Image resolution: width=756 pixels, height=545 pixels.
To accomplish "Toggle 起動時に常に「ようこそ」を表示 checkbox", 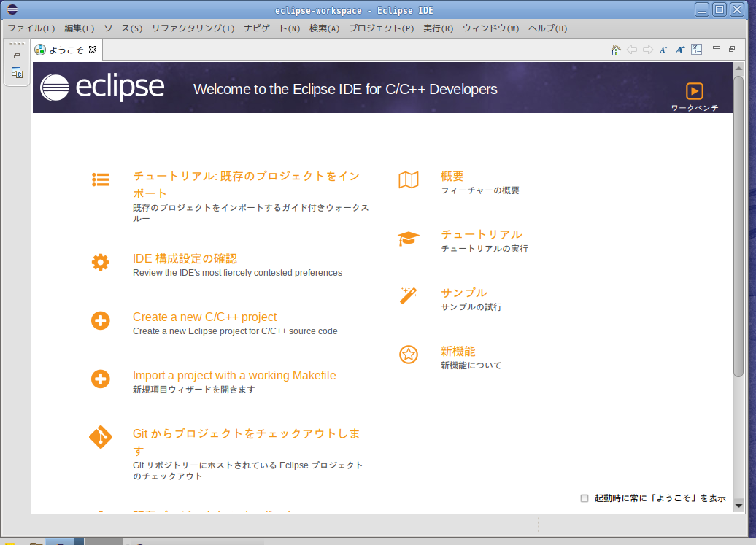I will pos(585,498).
